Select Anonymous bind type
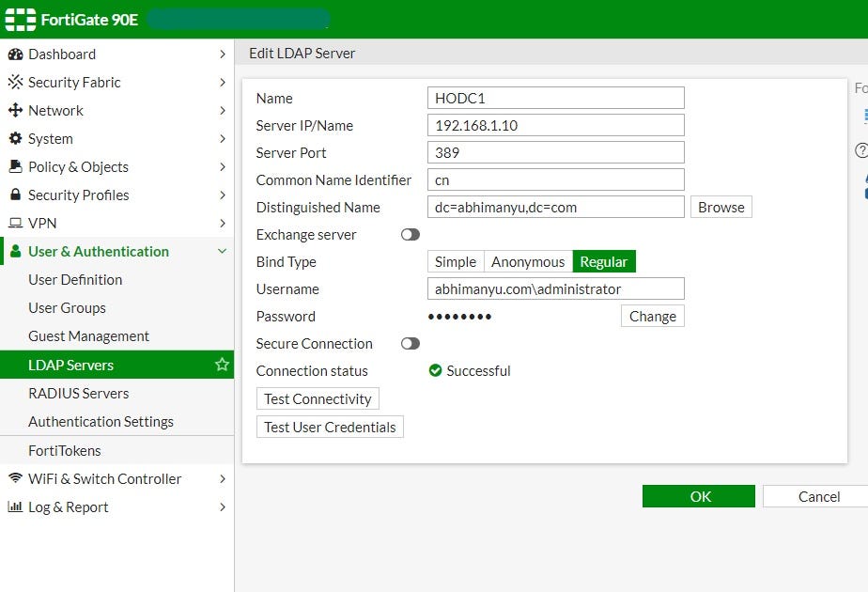The image size is (868, 592). point(528,261)
